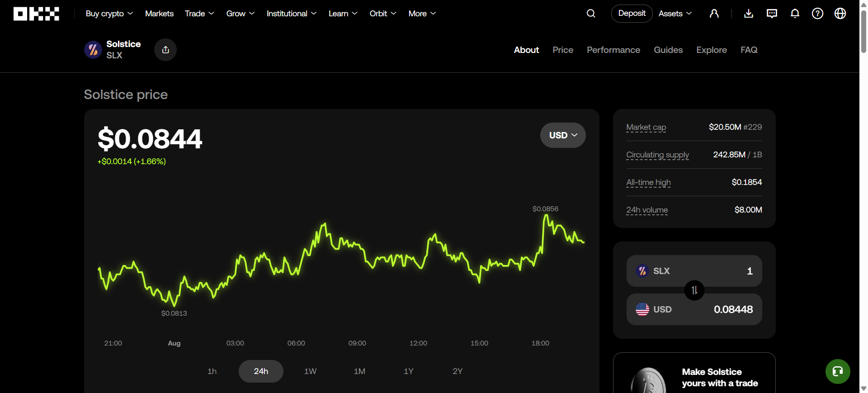
Task: Click the page vertical scrollbar thumb
Action: point(863,32)
